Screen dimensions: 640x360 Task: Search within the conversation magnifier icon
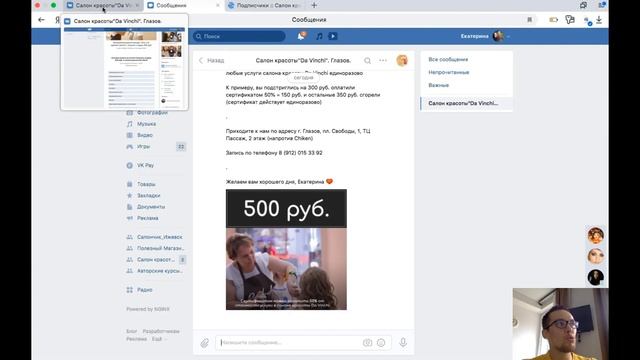click(x=367, y=60)
